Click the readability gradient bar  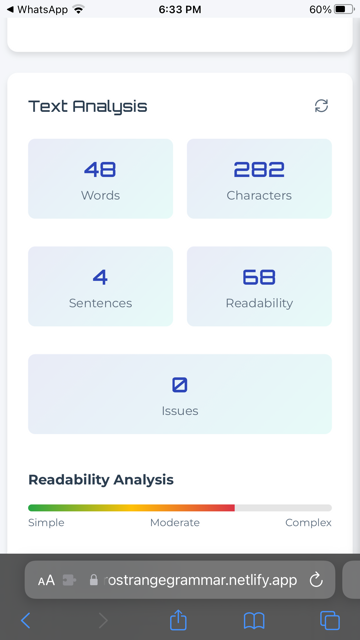(x=180, y=508)
